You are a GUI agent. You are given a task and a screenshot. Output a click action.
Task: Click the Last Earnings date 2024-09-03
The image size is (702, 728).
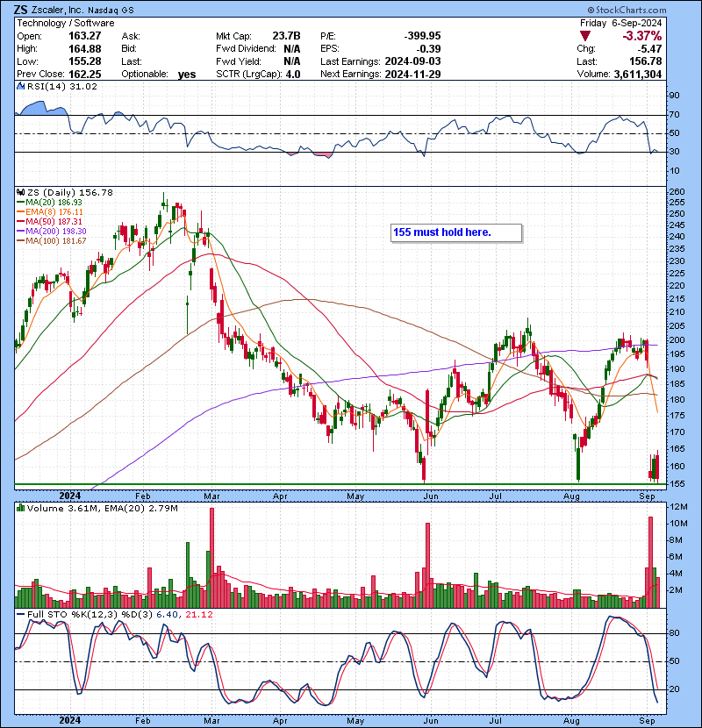point(412,61)
